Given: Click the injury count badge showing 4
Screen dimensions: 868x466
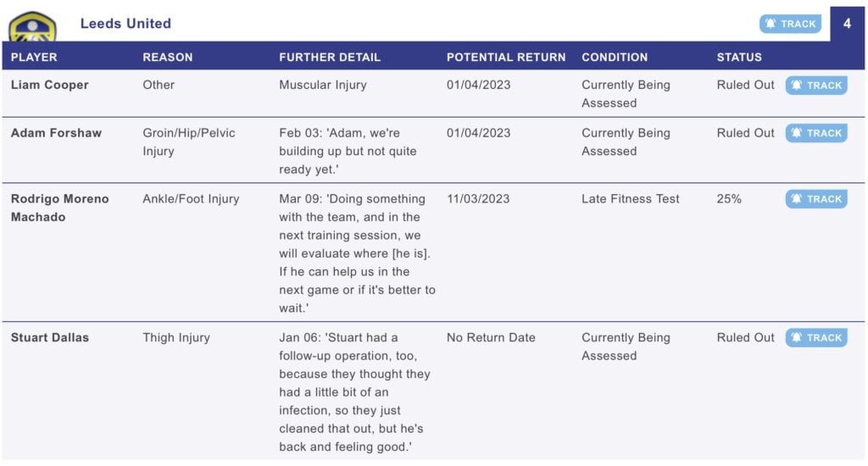Looking at the screenshot, I should pos(847,24).
